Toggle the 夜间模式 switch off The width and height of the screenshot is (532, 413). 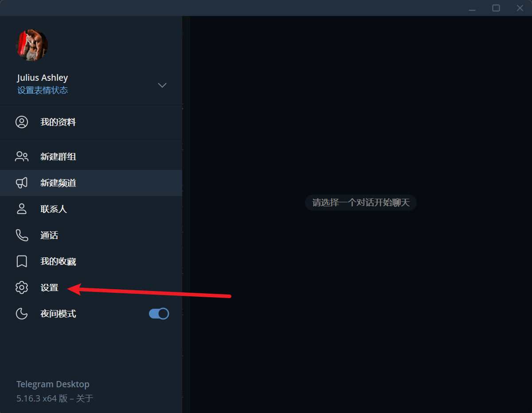click(159, 314)
